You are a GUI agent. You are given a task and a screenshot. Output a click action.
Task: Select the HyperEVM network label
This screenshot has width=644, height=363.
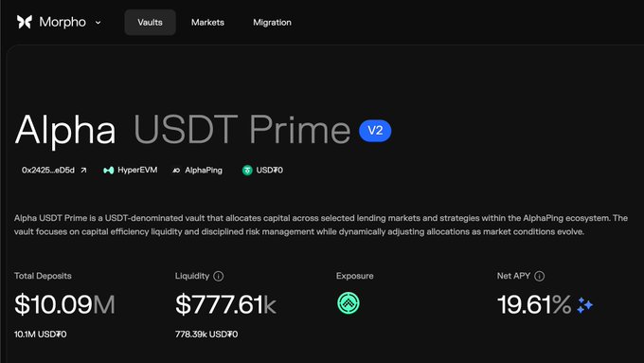point(137,170)
